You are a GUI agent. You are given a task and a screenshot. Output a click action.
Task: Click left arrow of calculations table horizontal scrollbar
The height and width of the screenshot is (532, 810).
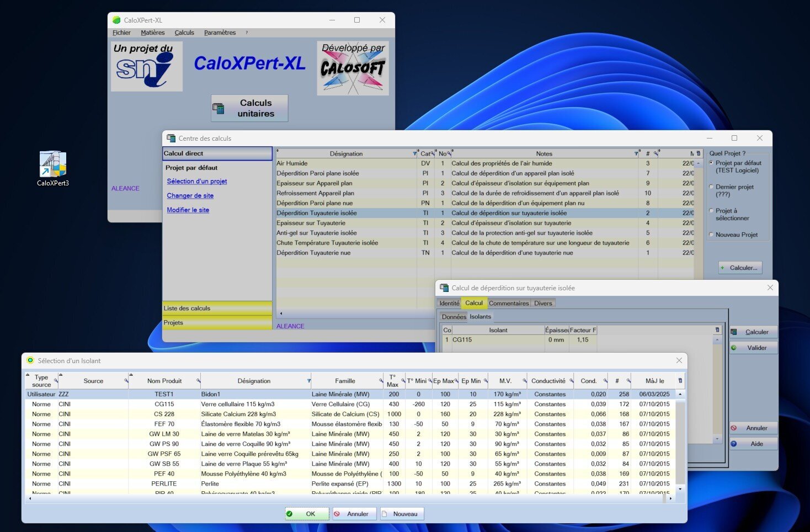coord(281,313)
